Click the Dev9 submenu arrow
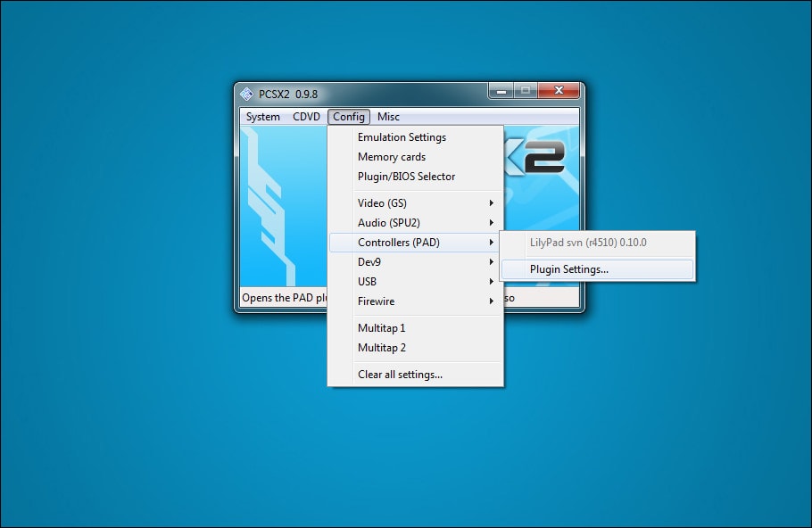 [x=492, y=262]
